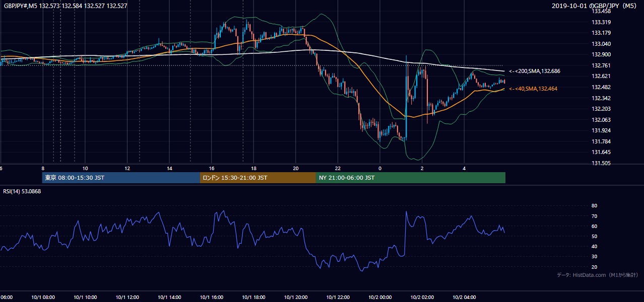Click price axis value 132.482

click(x=601, y=87)
